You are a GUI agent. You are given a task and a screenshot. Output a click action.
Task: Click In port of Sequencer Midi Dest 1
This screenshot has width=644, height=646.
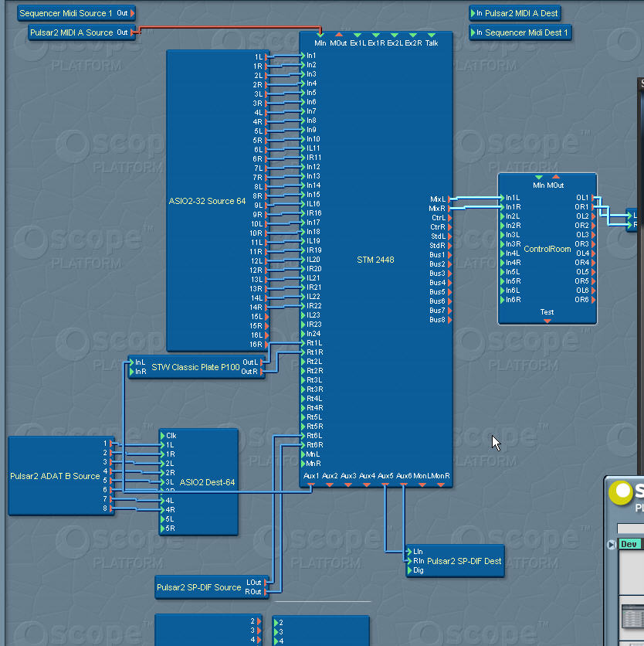[473, 32]
